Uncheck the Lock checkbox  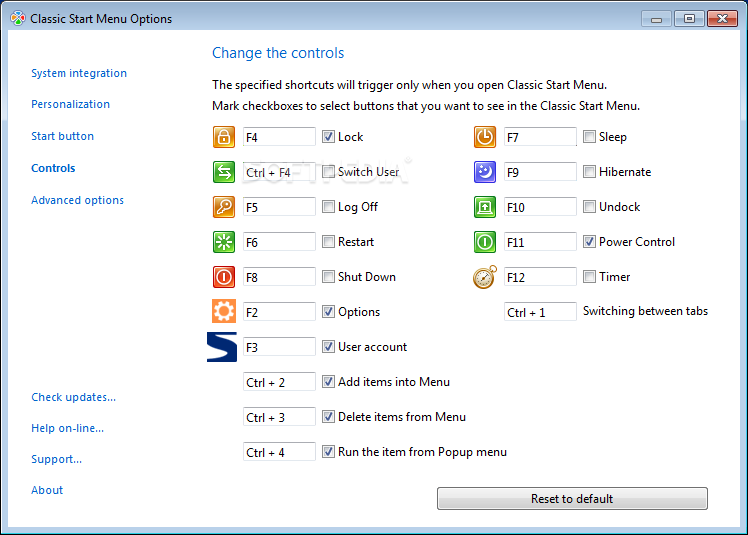(x=328, y=137)
